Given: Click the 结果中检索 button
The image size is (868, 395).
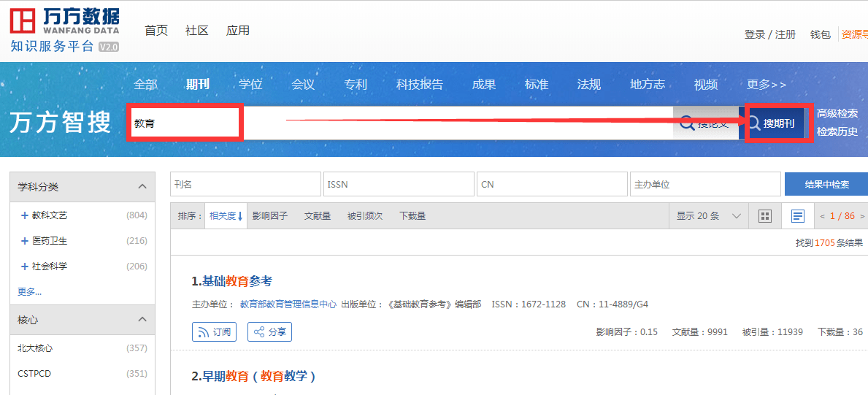Looking at the screenshot, I should point(826,185).
